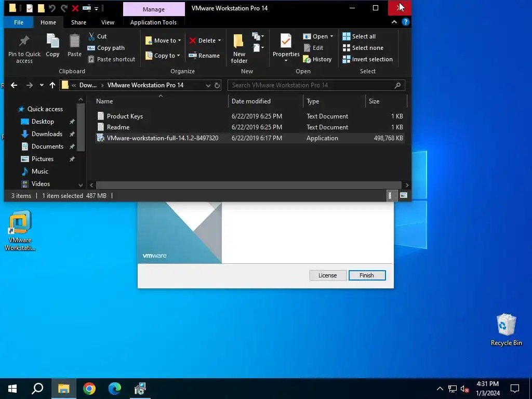Show hidden system tray icons
Screen dimensions: 532x399
(x=440, y=389)
